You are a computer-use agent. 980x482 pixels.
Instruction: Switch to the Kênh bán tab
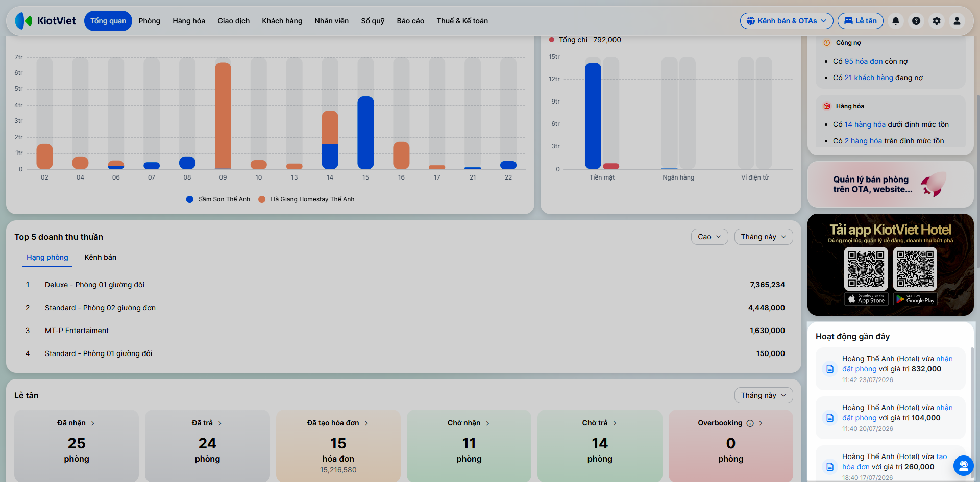click(101, 257)
